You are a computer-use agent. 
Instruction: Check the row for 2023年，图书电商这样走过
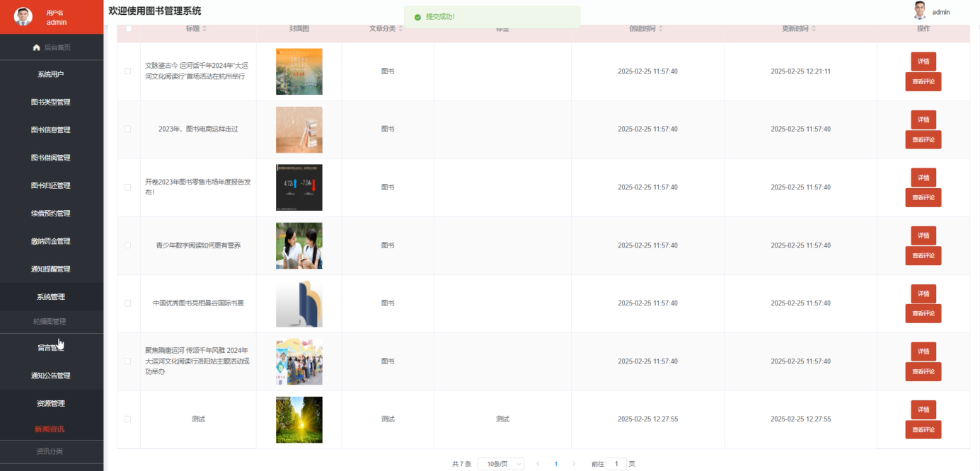coord(128,129)
